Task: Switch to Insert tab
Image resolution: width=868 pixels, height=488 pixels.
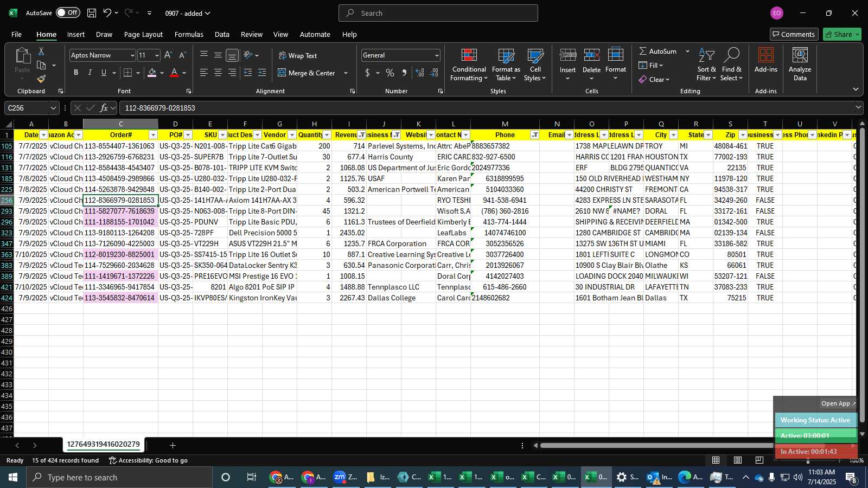Action: pyautogui.click(x=76, y=34)
